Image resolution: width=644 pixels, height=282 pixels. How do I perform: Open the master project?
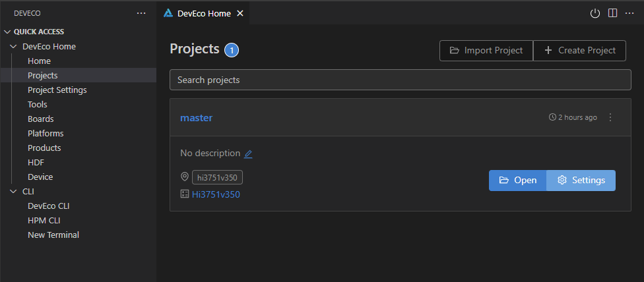tap(517, 181)
